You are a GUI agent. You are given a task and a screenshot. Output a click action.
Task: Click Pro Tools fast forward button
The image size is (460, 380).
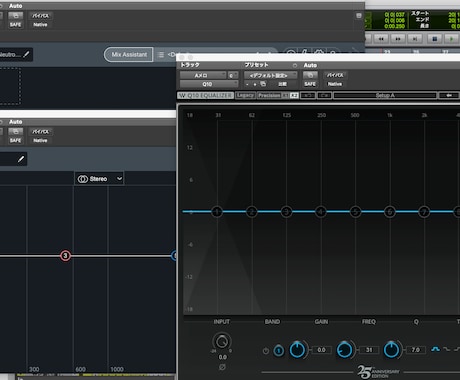398,39
